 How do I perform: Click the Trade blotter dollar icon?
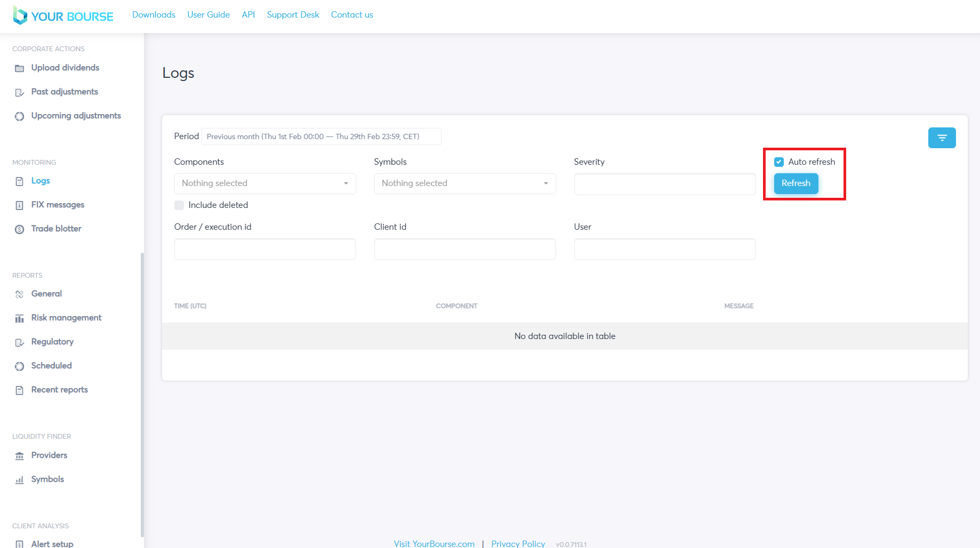tap(20, 229)
